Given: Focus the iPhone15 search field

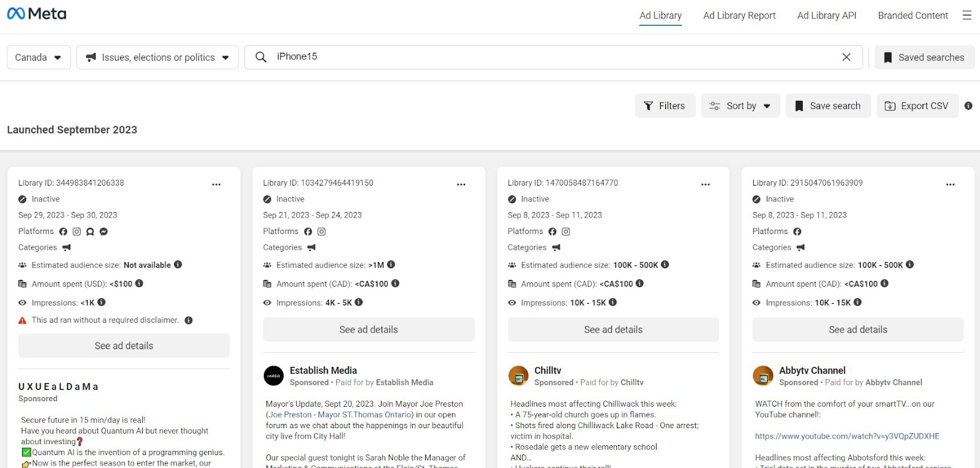Looking at the screenshot, I should click(x=554, y=57).
